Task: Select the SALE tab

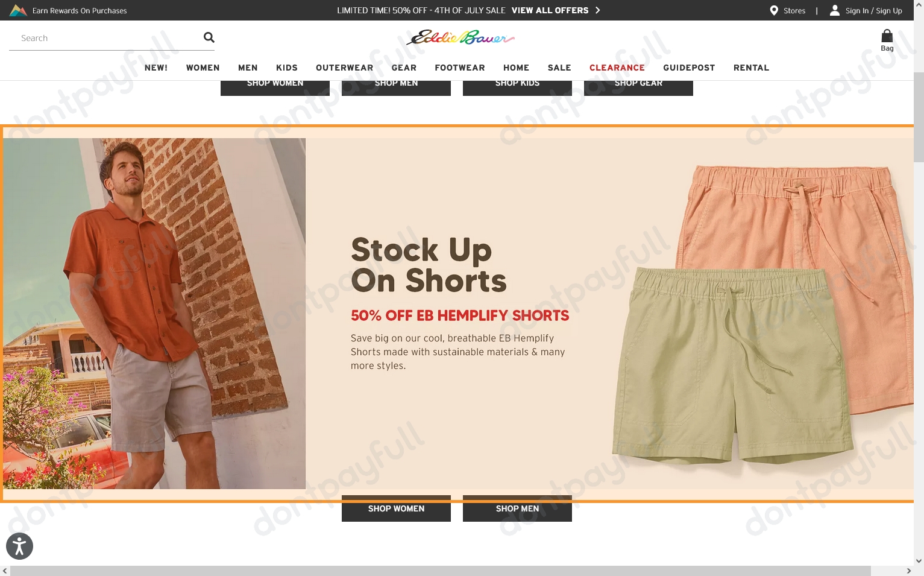Action: [x=559, y=68]
